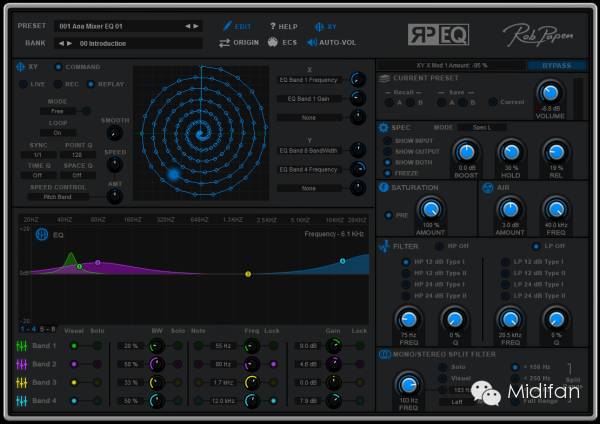Toggle the FREEZE option
Screen dimensions: 600x424
[x=388, y=173]
